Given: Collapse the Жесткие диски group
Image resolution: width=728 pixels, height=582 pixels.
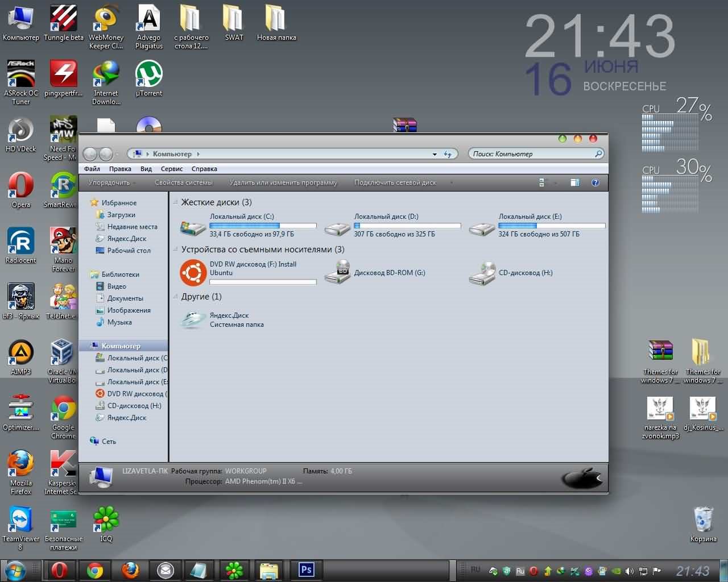Looking at the screenshot, I should 176,202.
